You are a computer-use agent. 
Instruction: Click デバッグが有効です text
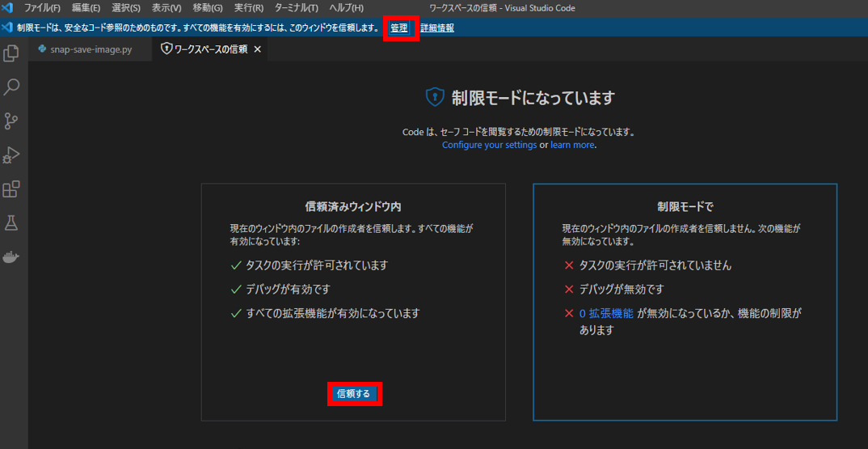pyautogui.click(x=289, y=290)
